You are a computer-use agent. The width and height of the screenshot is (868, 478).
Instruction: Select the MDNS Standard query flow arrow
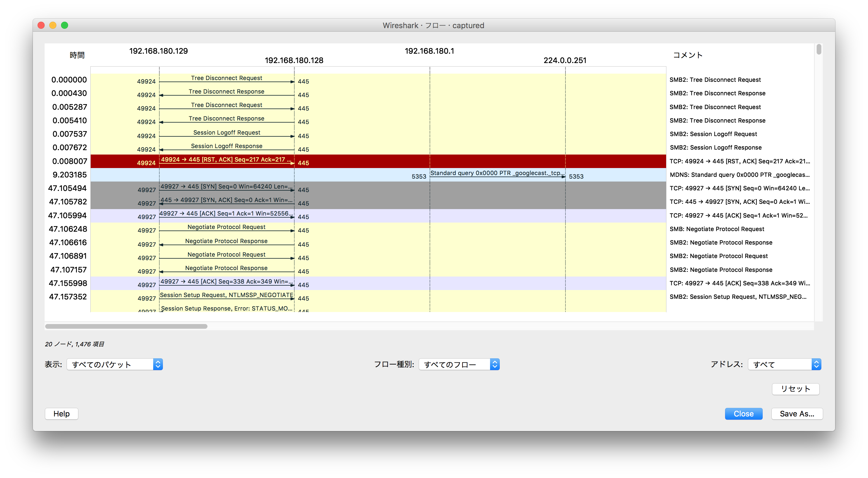497,174
